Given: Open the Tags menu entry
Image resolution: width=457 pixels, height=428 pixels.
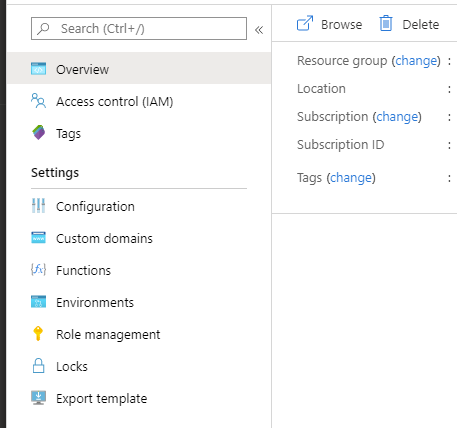Looking at the screenshot, I should (139, 133).
